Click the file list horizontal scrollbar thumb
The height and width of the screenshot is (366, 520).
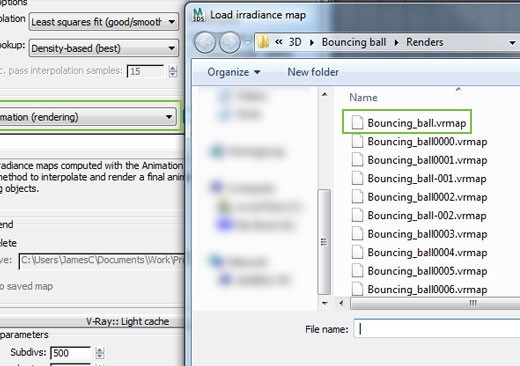click(435, 303)
